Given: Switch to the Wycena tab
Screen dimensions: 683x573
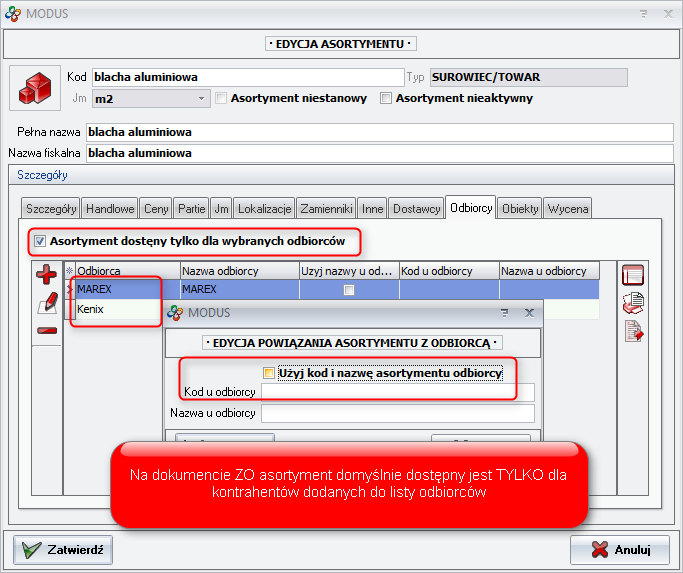Looking at the screenshot, I should click(x=568, y=209).
